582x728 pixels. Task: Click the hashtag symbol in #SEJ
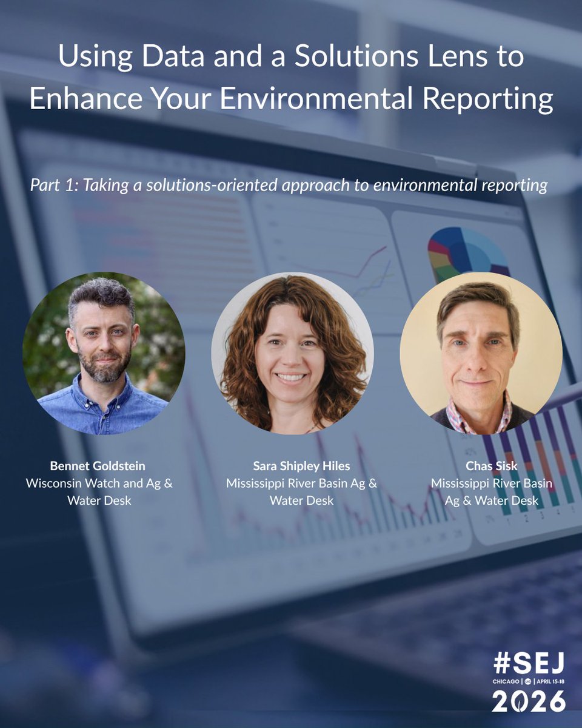(502, 664)
